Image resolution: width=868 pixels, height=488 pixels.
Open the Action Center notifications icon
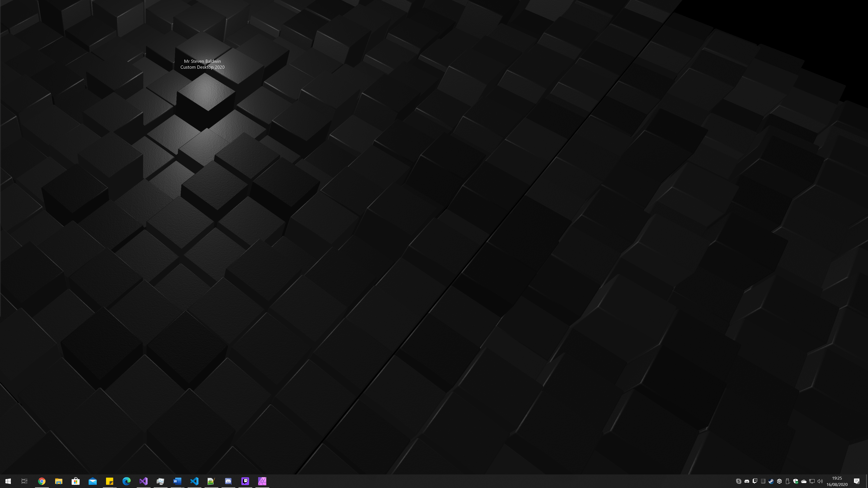pos(856,481)
